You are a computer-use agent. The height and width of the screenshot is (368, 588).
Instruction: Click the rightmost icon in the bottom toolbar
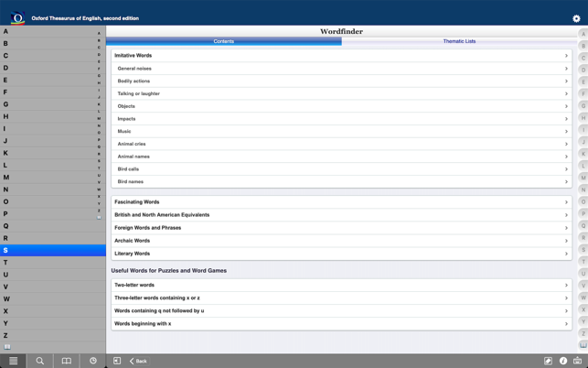coord(578,361)
